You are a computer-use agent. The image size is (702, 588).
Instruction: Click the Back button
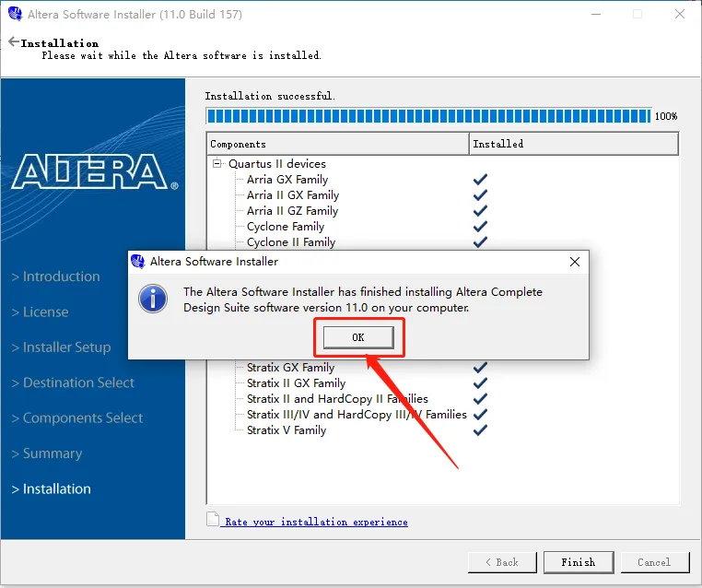[x=502, y=562]
